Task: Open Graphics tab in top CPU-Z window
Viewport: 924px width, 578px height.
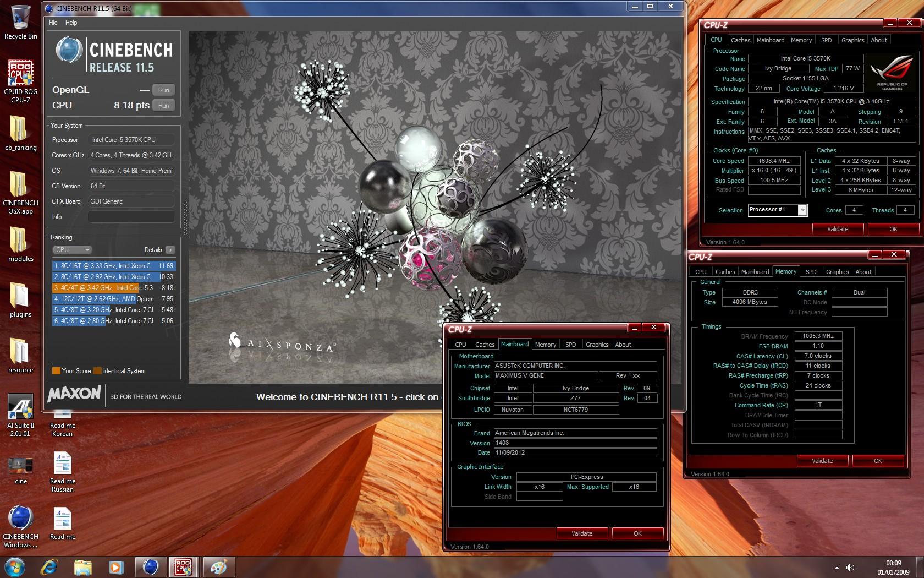Action: (x=853, y=40)
